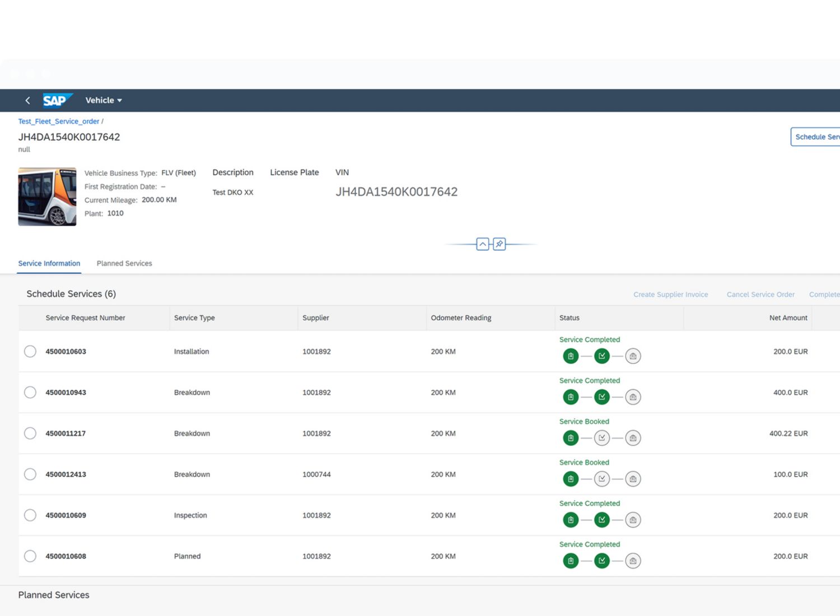Image resolution: width=840 pixels, height=616 pixels.
Task: Open the Service Information tab
Action: 49,263
